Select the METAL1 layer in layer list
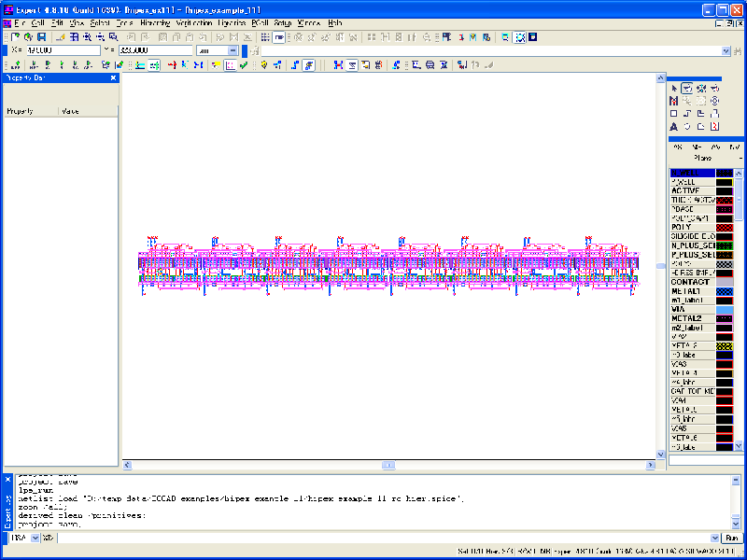The image size is (747, 560). 691,291
